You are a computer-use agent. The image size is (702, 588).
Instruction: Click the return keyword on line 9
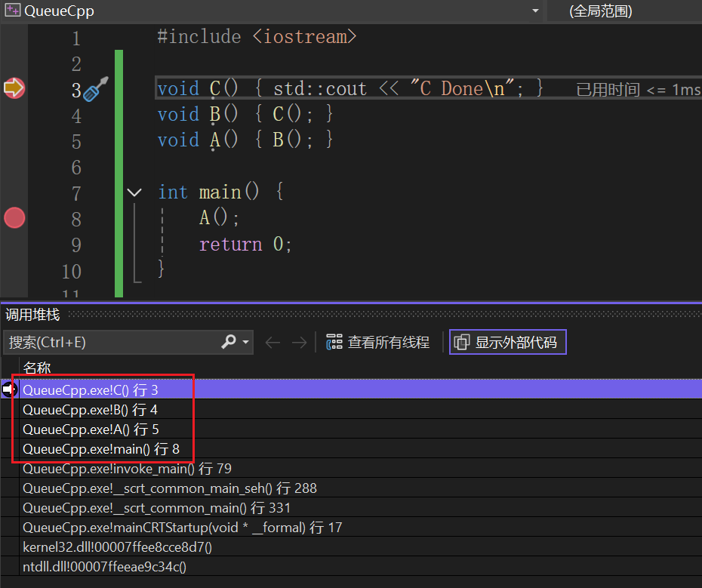pos(230,245)
